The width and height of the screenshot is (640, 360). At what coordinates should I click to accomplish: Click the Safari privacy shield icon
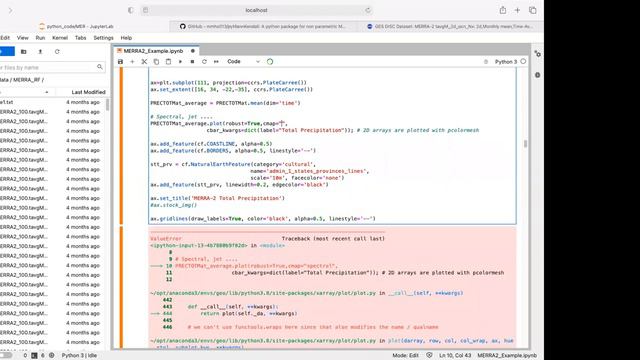coord(131,10)
